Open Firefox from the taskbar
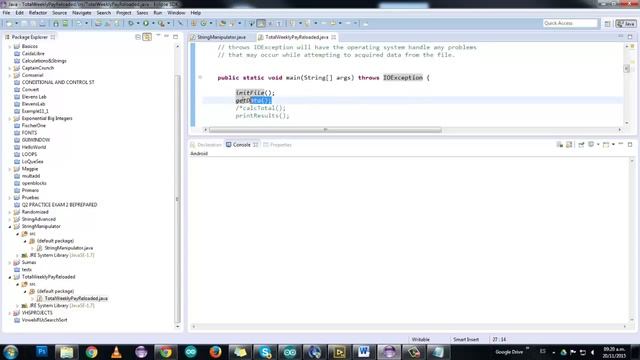Image resolution: width=640 pixels, height=360 pixels. (216, 352)
